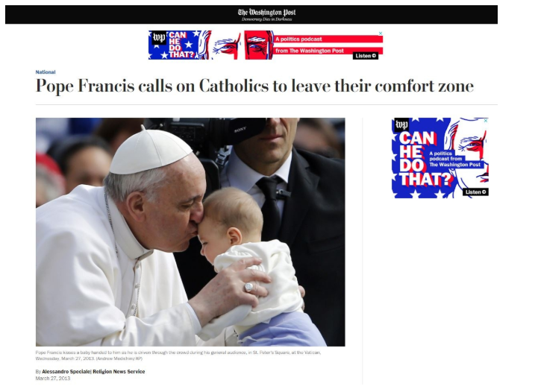Click the photo of Pope kissing baby

click(190, 232)
